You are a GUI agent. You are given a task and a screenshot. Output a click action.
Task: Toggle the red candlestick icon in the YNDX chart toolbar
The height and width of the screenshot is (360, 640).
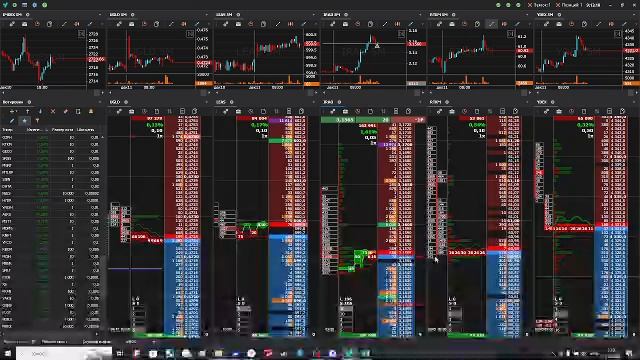coord(611,24)
